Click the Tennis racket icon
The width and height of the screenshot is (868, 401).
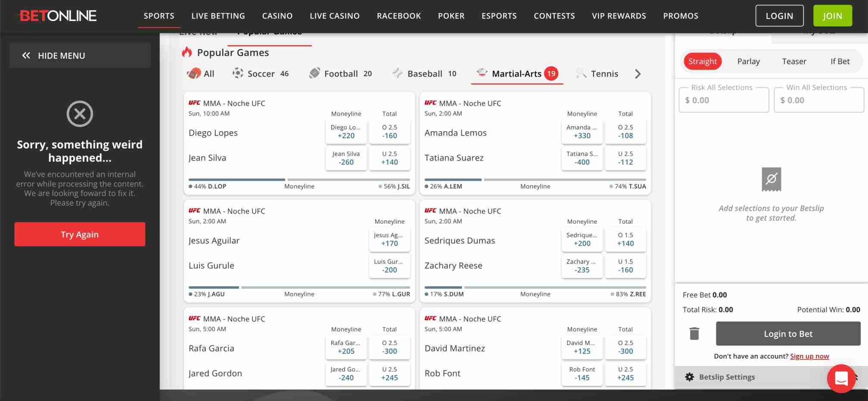pos(581,73)
